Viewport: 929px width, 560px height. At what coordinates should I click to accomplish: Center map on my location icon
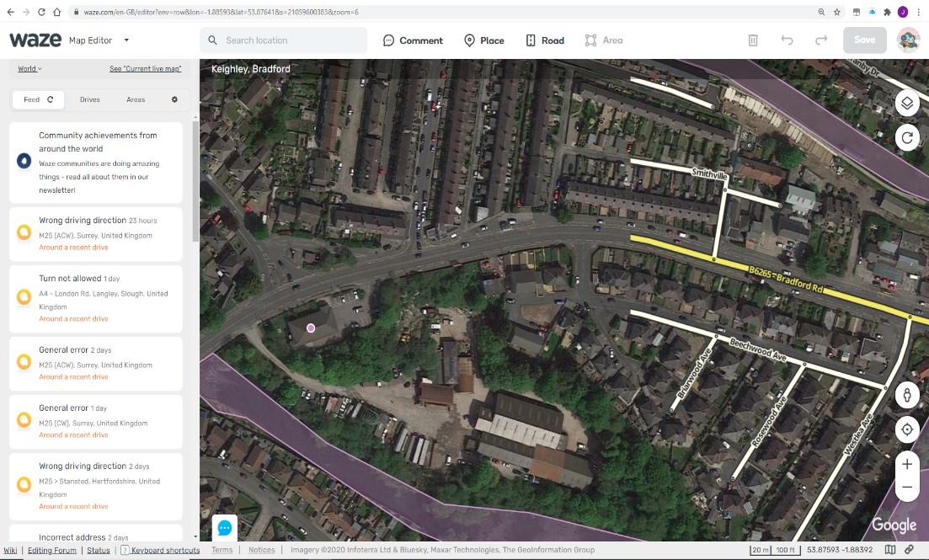(x=906, y=429)
